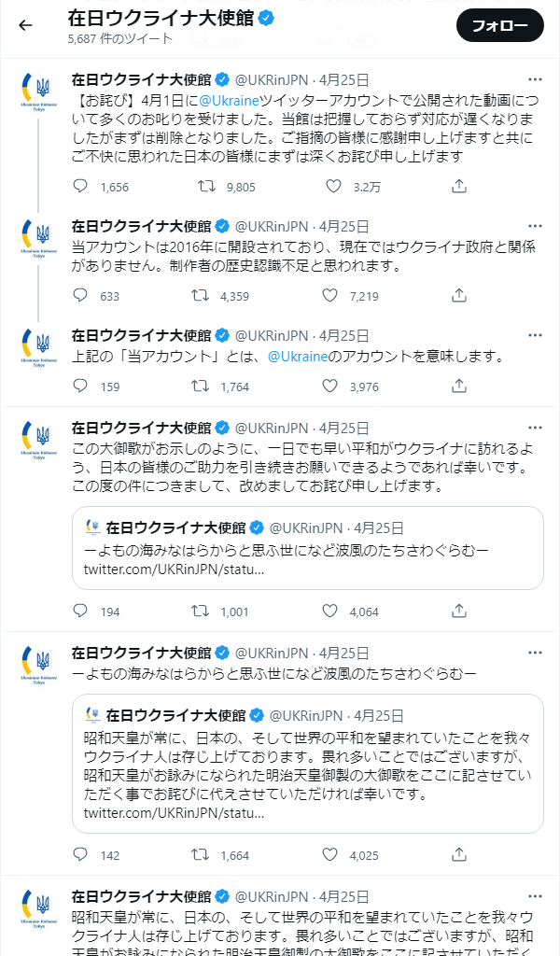Share the first お詫び tweet

(459, 186)
